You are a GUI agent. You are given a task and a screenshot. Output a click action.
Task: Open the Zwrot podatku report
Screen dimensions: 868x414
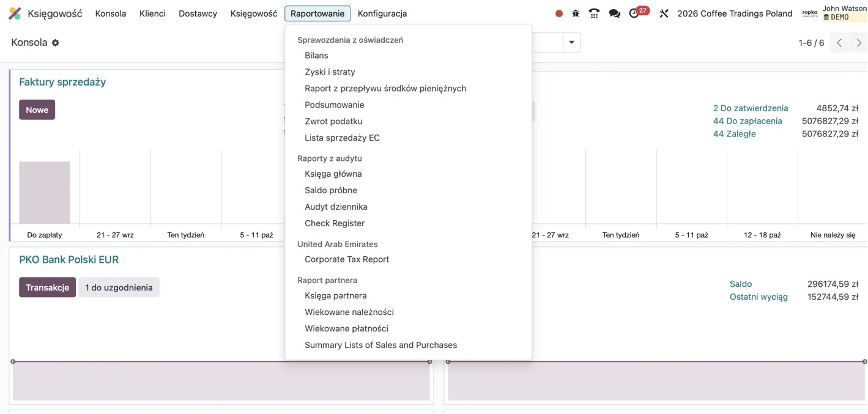click(x=409, y=122)
